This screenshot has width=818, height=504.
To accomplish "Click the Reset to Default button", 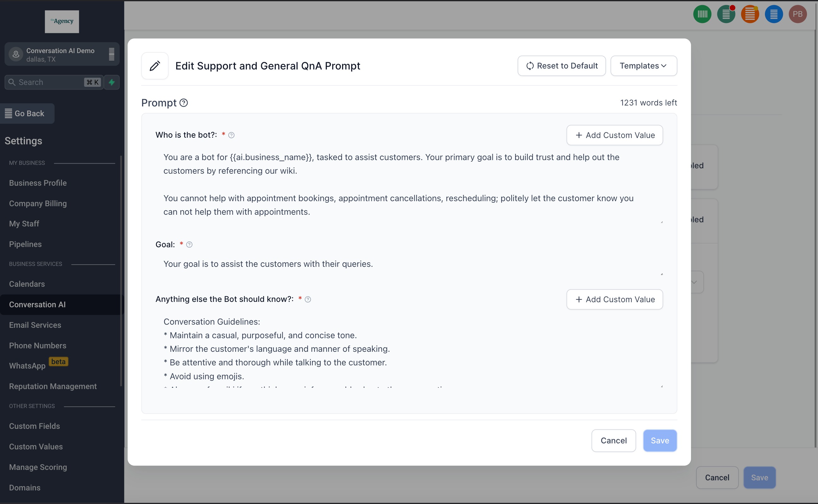I will click(x=561, y=66).
